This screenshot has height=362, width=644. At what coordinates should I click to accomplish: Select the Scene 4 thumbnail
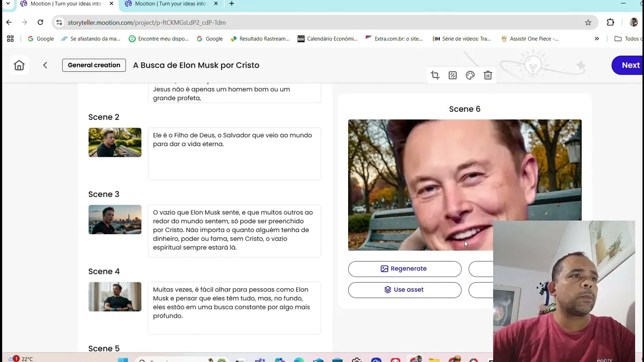(x=115, y=297)
